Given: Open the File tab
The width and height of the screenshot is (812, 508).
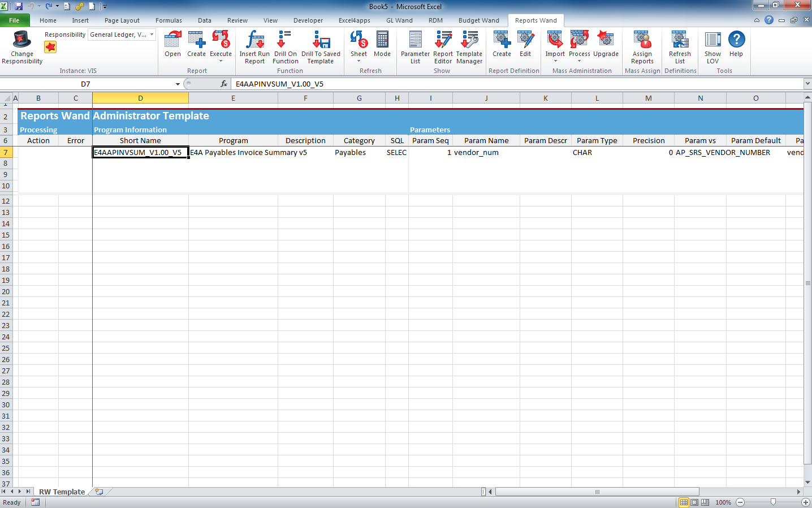Looking at the screenshot, I should point(14,20).
